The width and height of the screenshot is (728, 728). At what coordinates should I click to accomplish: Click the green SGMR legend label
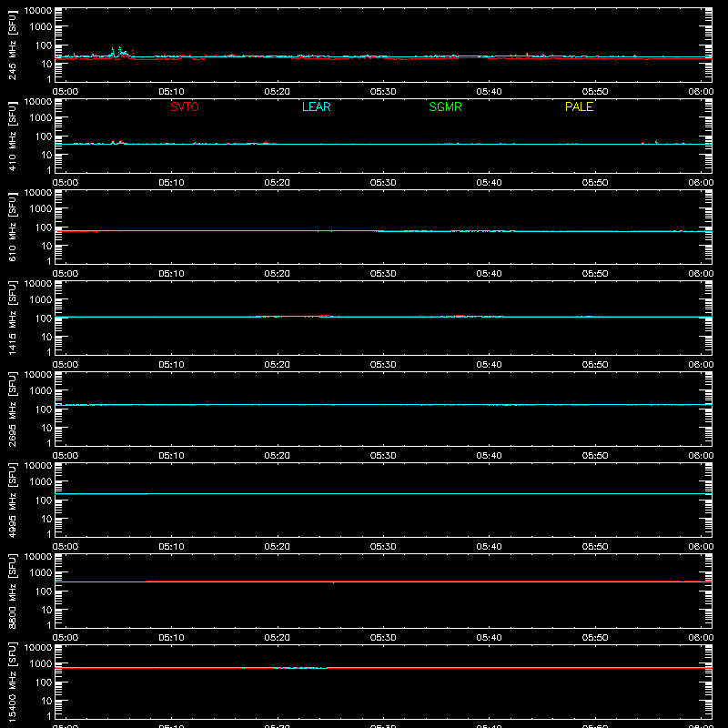[x=445, y=106]
